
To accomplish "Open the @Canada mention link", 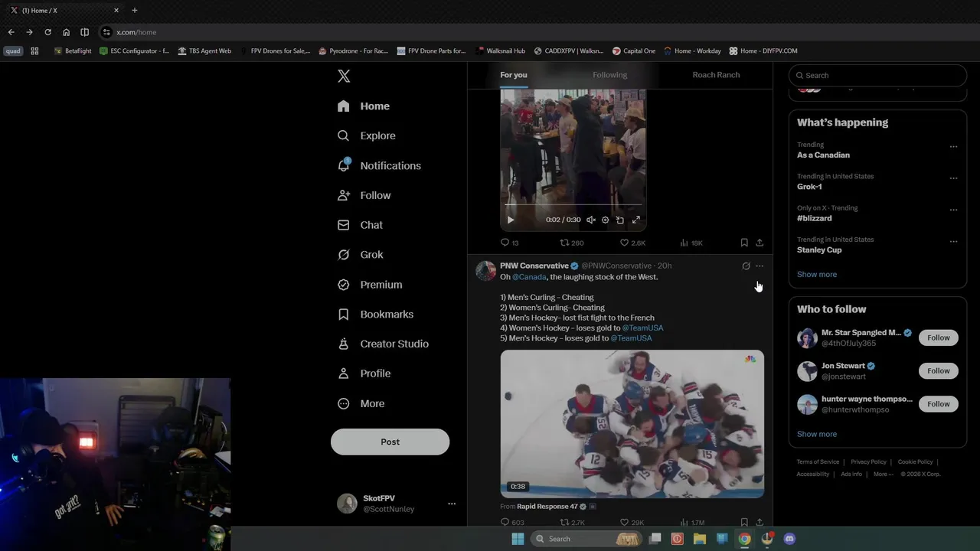I will 529,277.
